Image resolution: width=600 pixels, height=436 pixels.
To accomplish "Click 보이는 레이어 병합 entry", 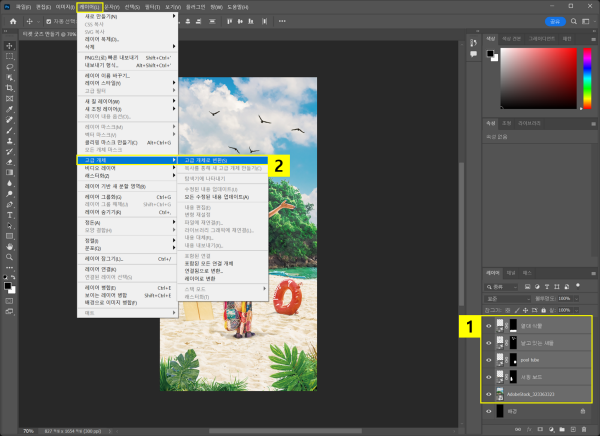I will tap(127, 296).
